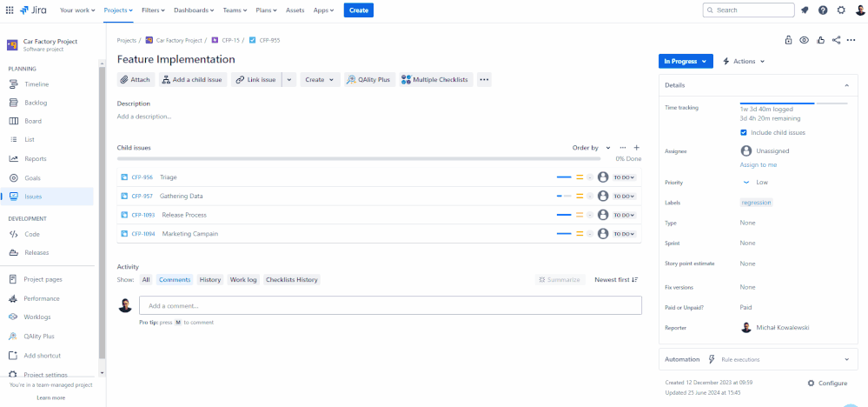Open Dashboards menu

point(195,10)
